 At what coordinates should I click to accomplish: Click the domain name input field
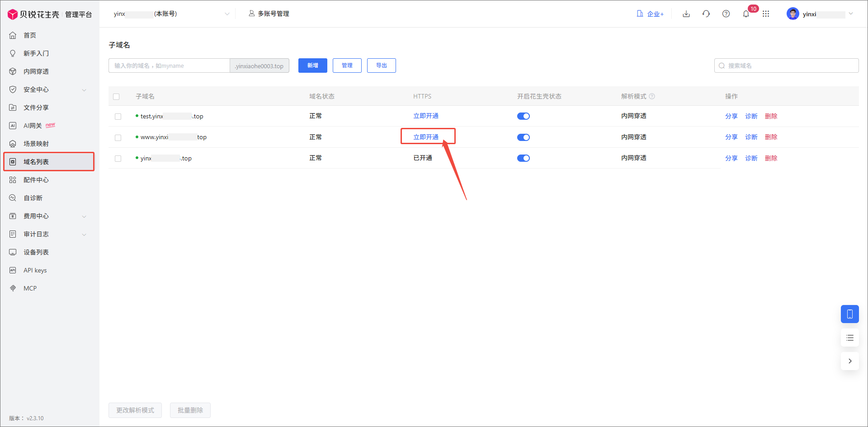pos(170,65)
